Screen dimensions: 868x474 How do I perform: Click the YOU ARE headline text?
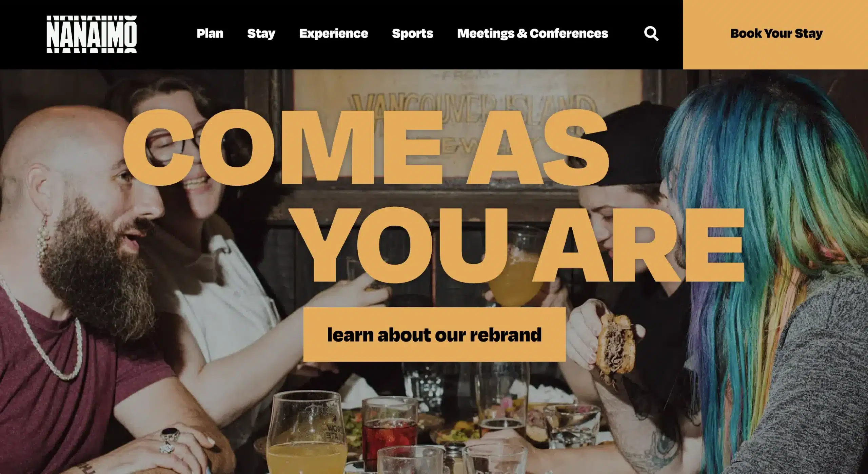point(521,245)
